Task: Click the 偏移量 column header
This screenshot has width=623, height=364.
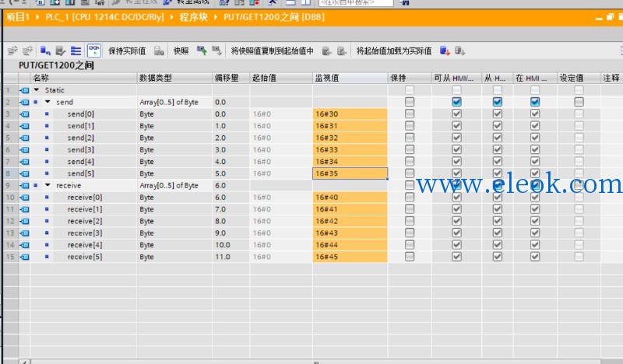Action: point(231,78)
